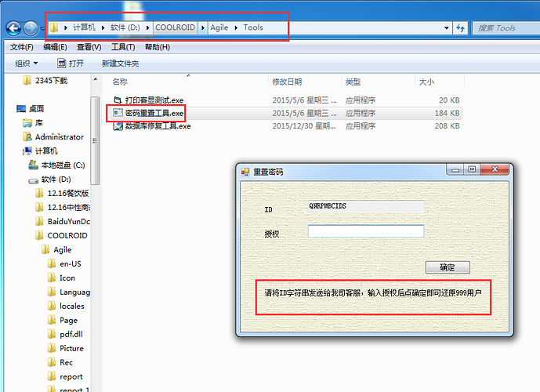Click the ID field in 重置密码 dialog

tap(366, 206)
